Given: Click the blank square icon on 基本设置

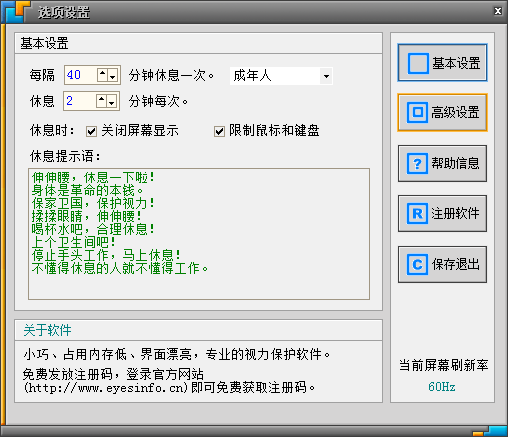Looking at the screenshot, I should 418,63.
